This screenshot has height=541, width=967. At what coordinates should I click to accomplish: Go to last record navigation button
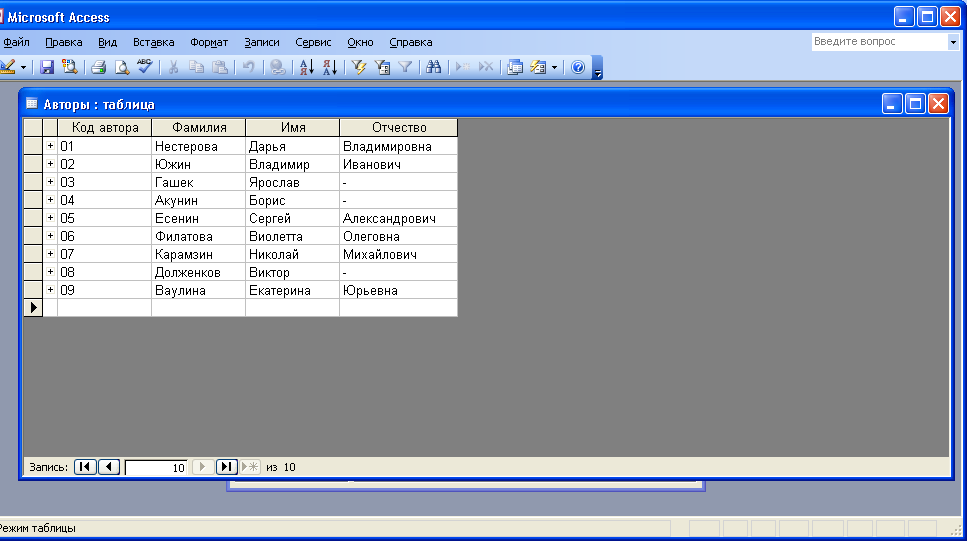pyautogui.click(x=226, y=467)
